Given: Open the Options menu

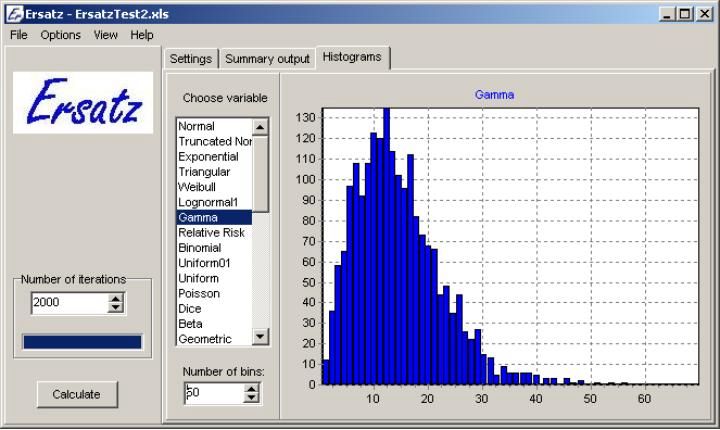Looking at the screenshot, I should tap(61, 35).
